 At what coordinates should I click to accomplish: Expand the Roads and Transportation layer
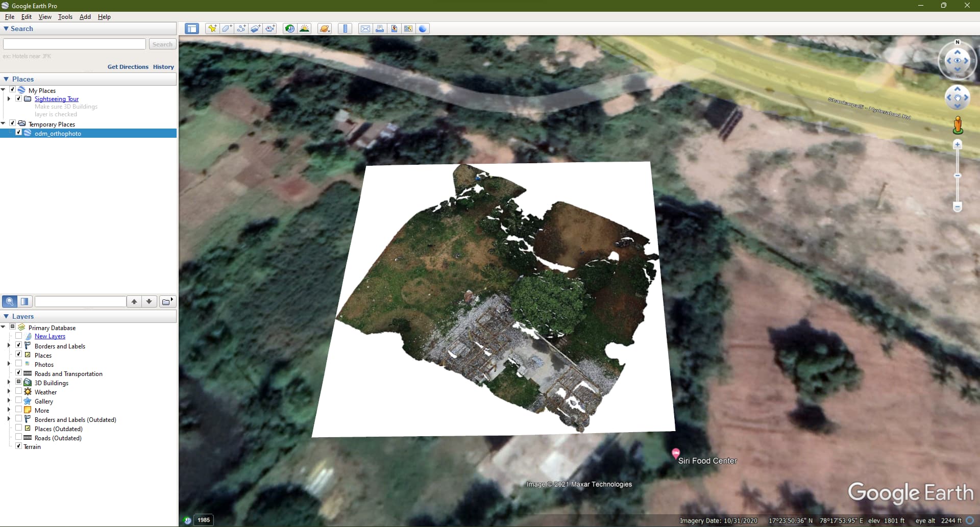click(9, 373)
